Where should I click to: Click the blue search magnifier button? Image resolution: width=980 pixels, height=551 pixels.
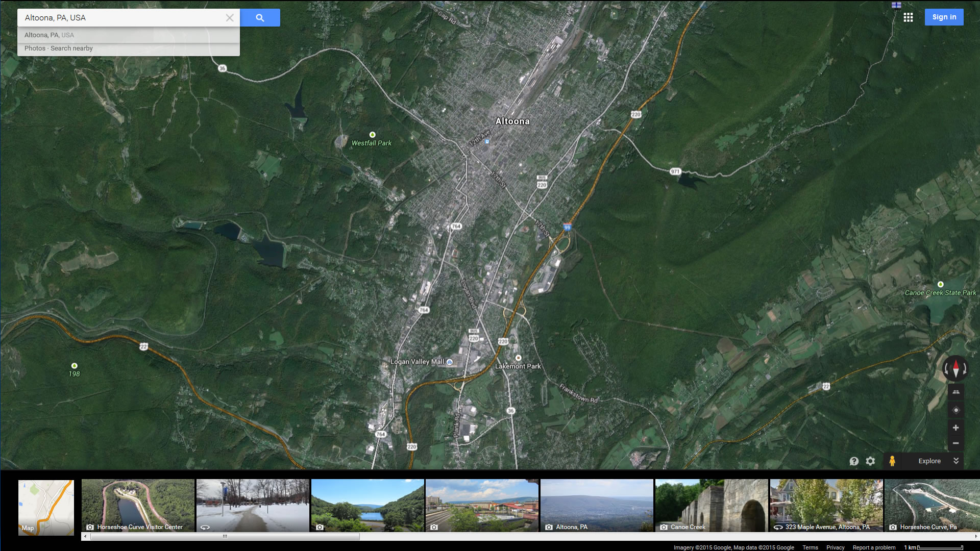pyautogui.click(x=260, y=18)
